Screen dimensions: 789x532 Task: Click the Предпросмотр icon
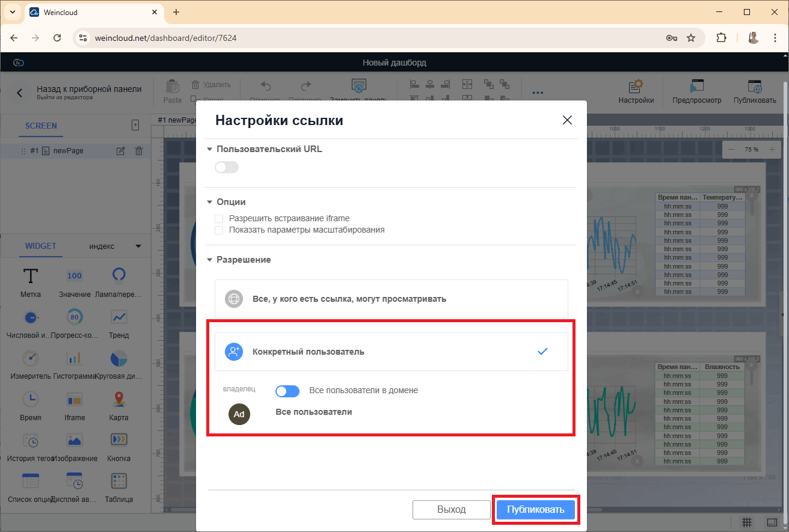[x=696, y=86]
